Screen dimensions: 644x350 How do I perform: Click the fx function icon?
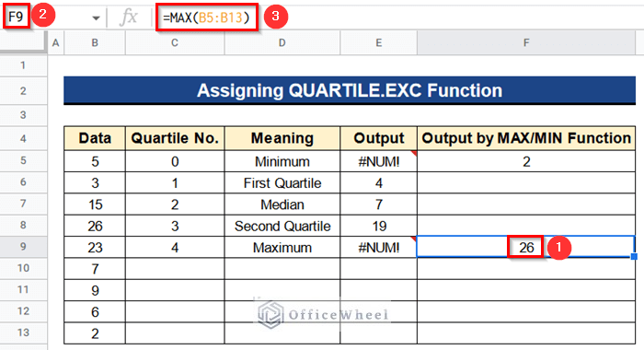pos(129,17)
